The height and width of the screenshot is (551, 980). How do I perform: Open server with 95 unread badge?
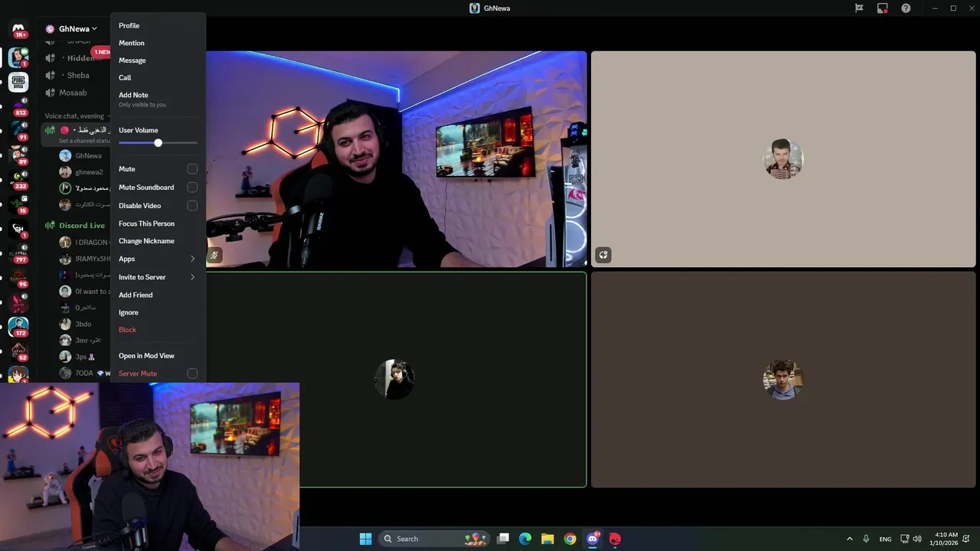(18, 278)
